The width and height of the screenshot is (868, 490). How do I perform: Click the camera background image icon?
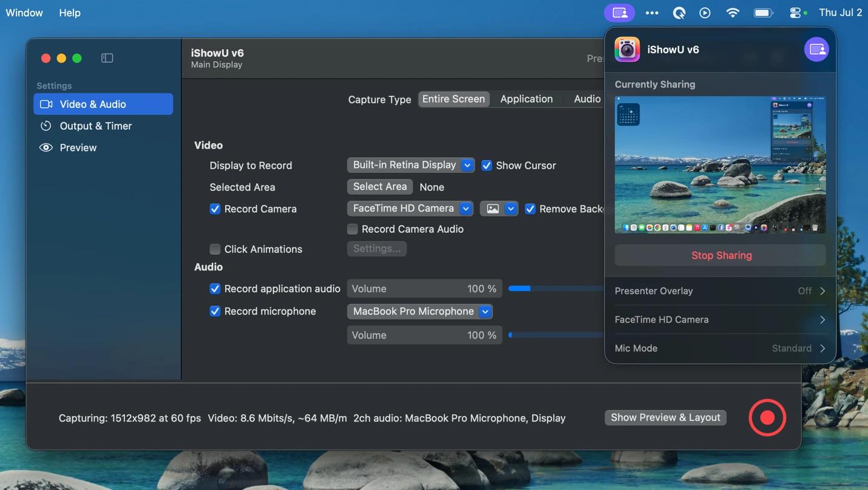492,209
